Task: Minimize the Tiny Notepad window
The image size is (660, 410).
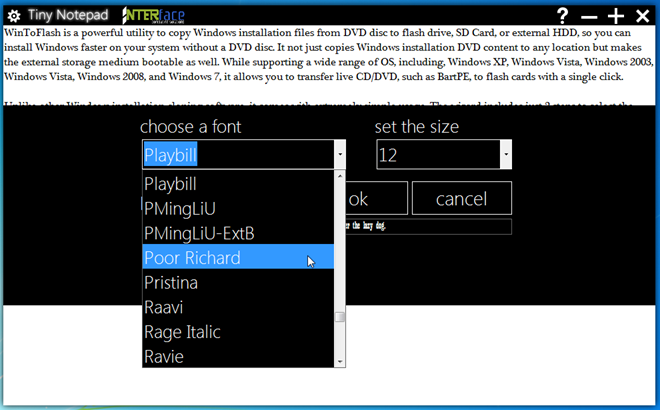Action: (589, 17)
